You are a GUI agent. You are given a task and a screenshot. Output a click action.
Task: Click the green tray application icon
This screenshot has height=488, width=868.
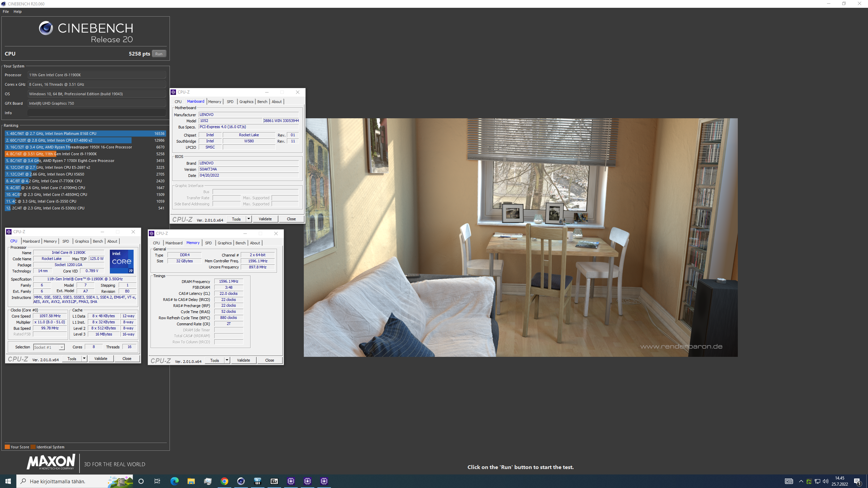coord(809,482)
